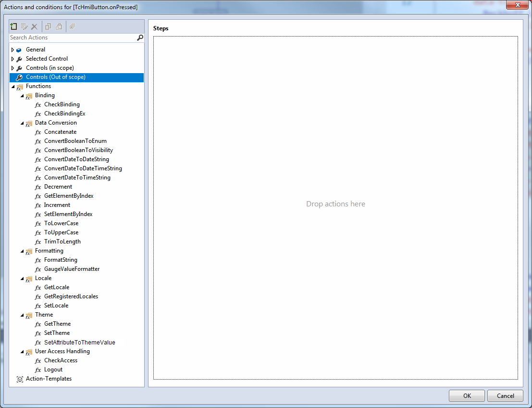
Task: Click the 'Drop actions here' steps area
Action: (335, 207)
